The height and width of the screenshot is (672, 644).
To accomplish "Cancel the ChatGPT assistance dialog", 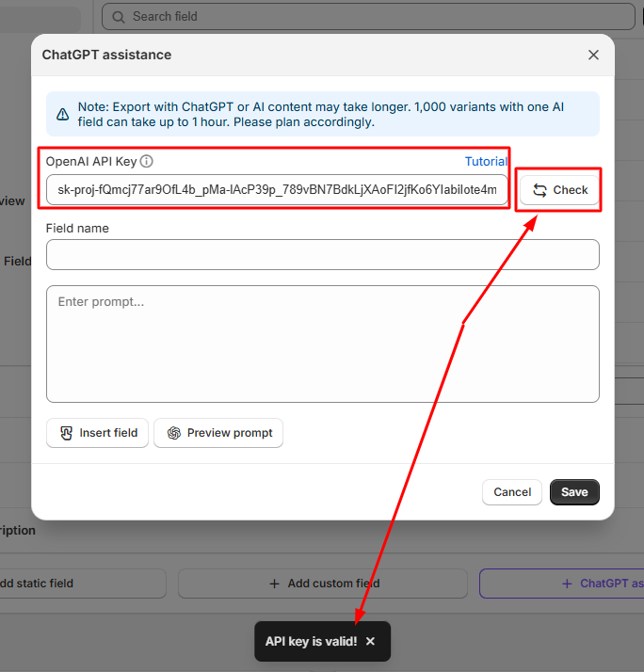I will click(x=512, y=492).
